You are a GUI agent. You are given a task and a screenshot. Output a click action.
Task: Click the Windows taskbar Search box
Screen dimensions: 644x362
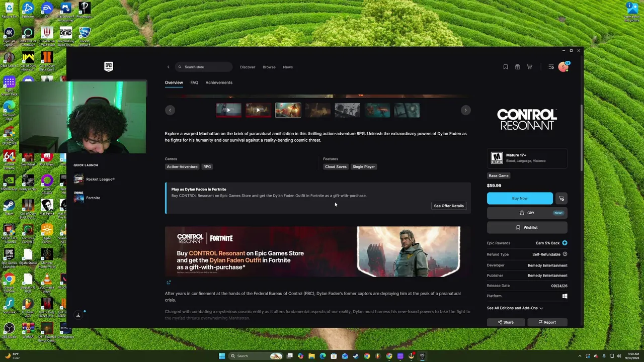[x=255, y=356]
